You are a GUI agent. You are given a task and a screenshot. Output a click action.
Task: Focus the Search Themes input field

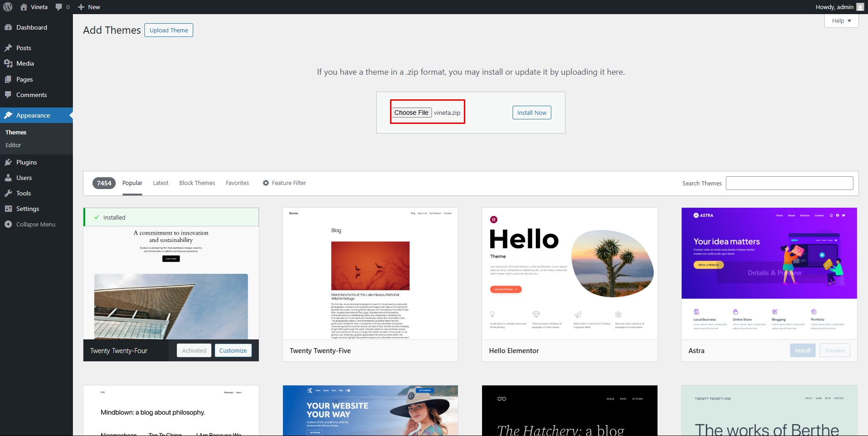789,183
